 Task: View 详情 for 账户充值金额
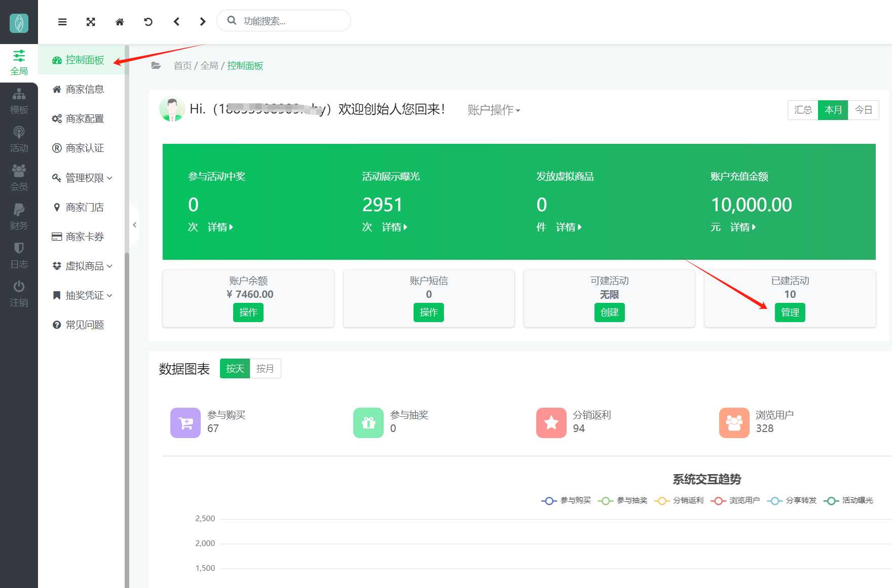(x=744, y=227)
